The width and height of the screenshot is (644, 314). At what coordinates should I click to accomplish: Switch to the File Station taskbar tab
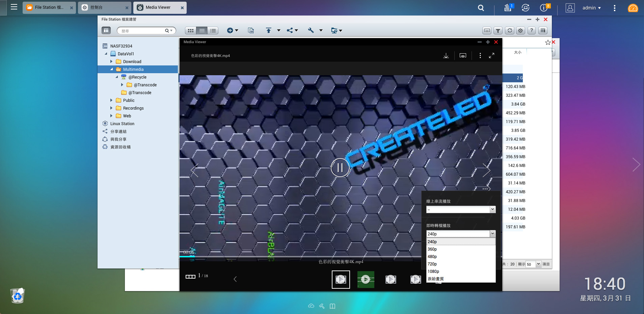50,7
